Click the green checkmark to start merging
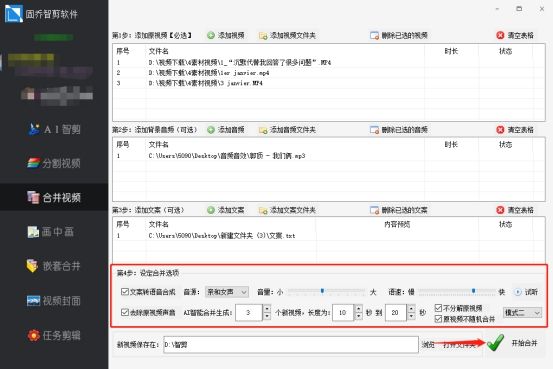Screen dimensions: 553x369 click(496, 343)
